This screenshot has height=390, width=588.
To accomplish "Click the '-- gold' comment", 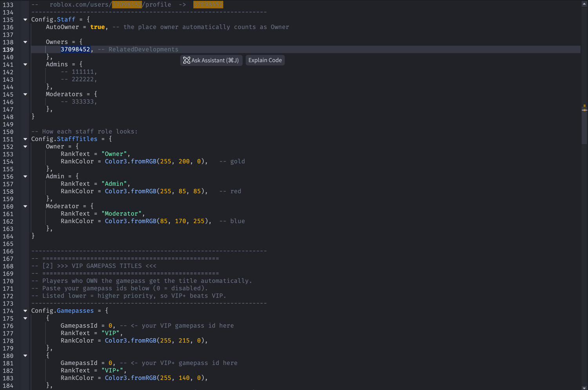I will (232, 161).
